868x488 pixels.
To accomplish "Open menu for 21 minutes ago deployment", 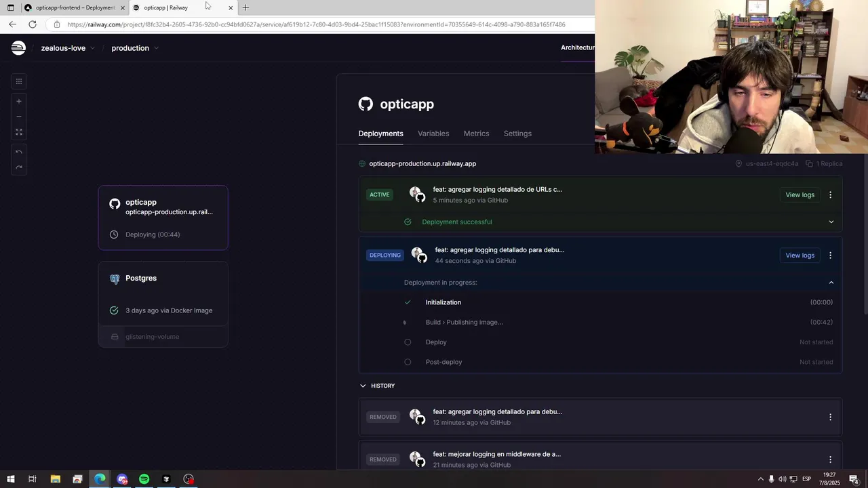I will coord(830,460).
